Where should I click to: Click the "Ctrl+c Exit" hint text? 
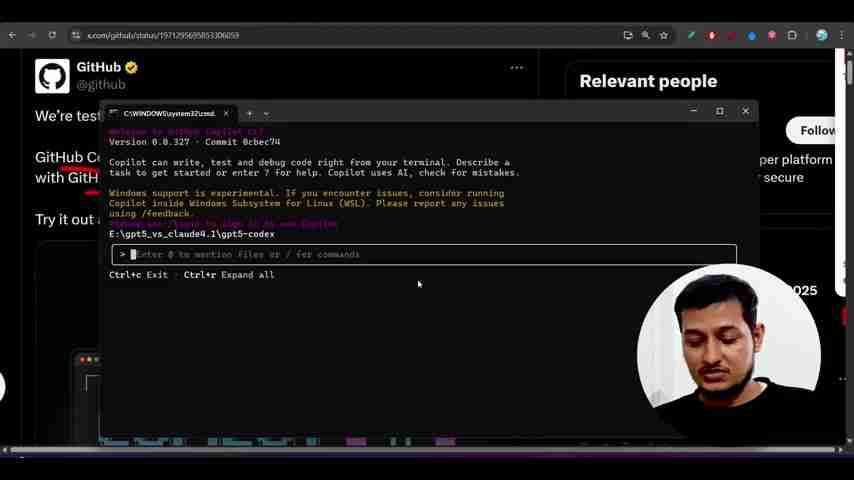coord(138,275)
